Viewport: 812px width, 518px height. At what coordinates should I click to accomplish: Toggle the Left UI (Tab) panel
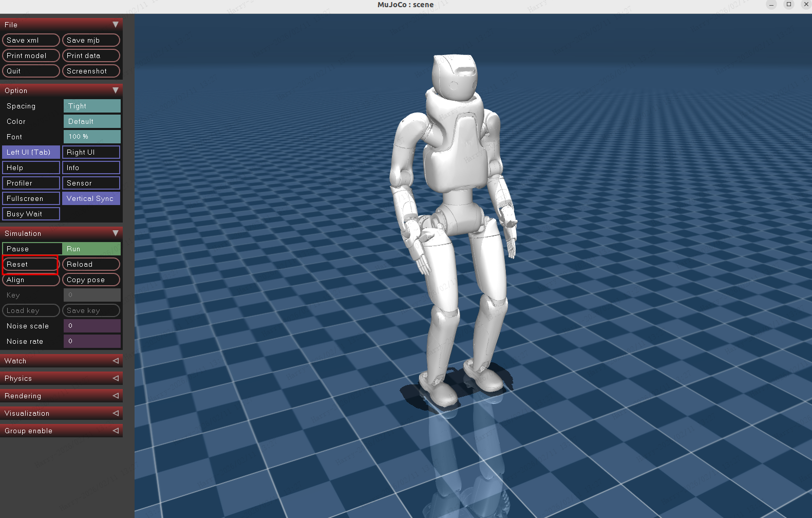(31, 152)
